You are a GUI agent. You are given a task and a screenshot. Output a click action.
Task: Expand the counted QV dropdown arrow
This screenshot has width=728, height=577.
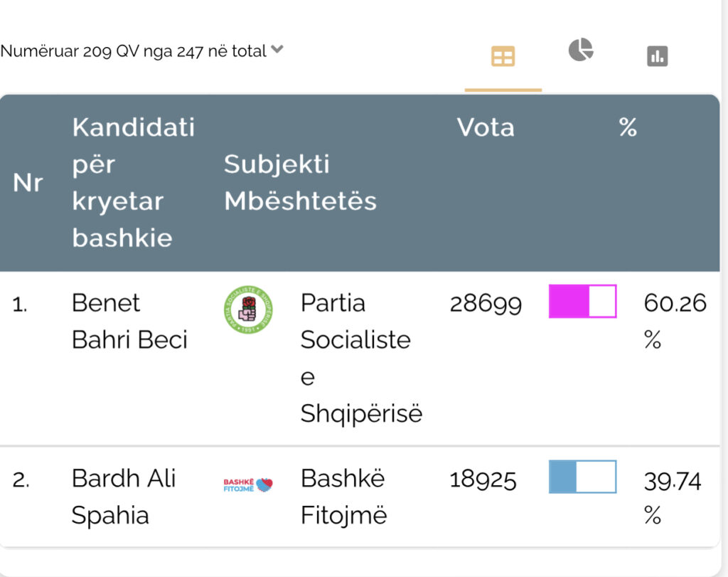tap(277, 50)
